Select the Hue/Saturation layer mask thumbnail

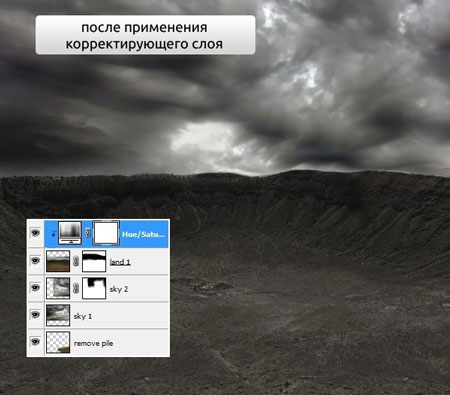tap(106, 233)
